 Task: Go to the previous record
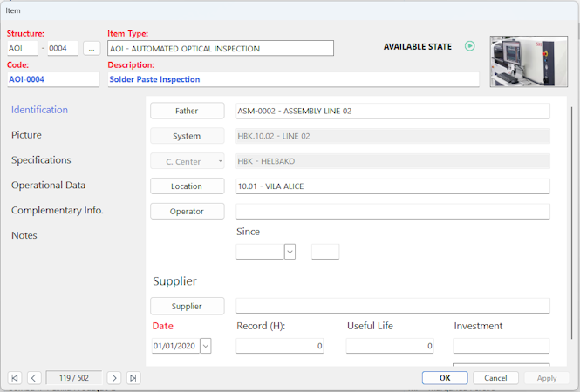[34, 378]
